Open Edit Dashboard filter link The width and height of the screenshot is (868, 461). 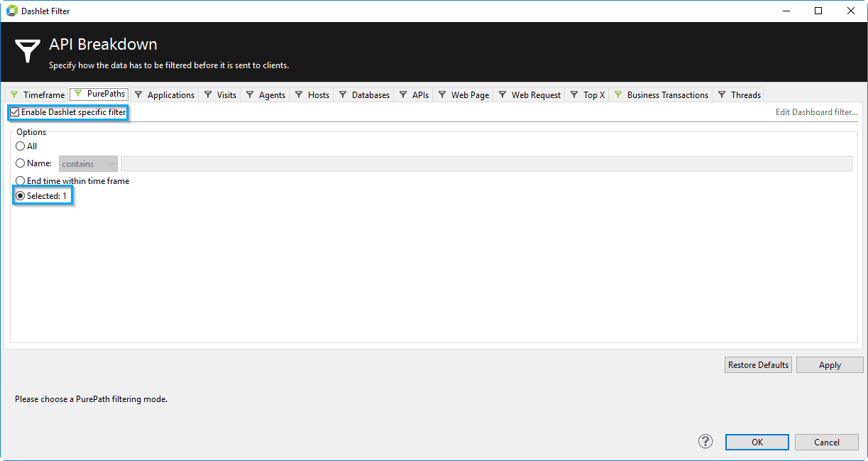(817, 112)
